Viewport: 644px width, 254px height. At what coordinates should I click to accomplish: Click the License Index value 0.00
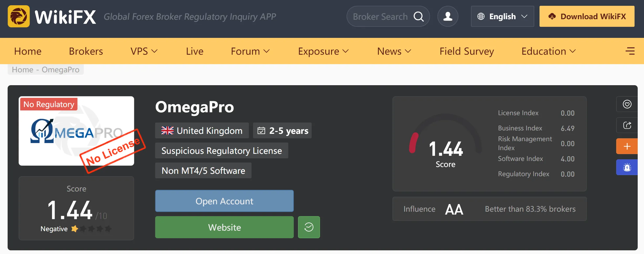[568, 113]
